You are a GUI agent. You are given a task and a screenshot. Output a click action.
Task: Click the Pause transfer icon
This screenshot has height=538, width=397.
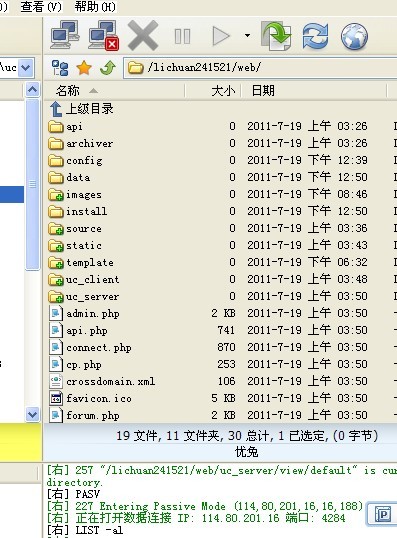pyautogui.click(x=182, y=36)
